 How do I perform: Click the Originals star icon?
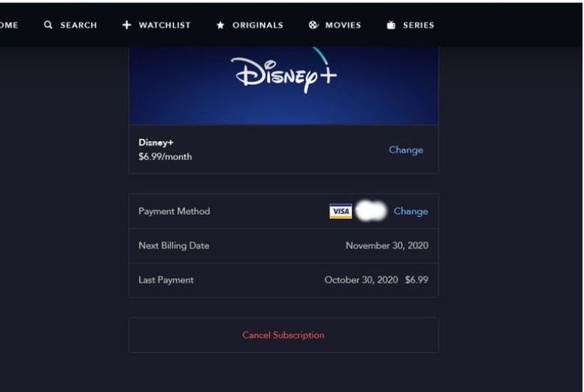220,25
